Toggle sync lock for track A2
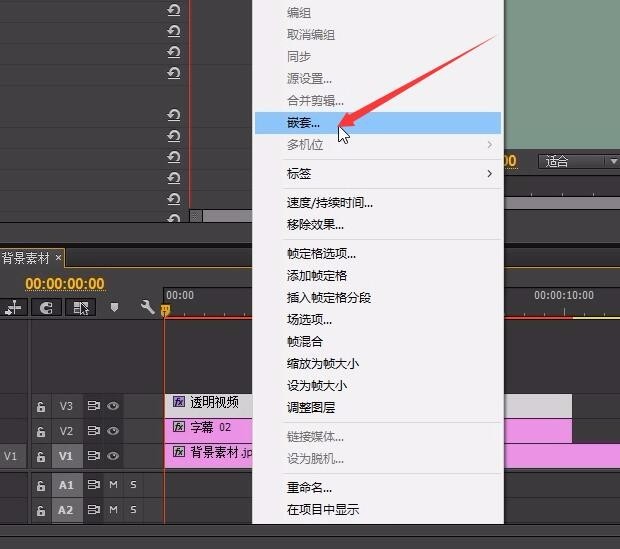 pos(94,509)
